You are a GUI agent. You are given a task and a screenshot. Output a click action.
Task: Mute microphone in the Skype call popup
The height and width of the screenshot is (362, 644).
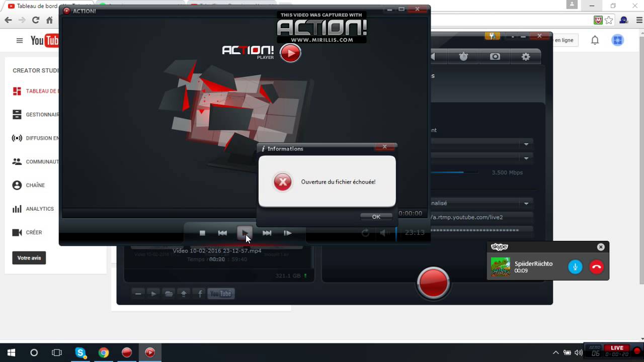coord(575,267)
